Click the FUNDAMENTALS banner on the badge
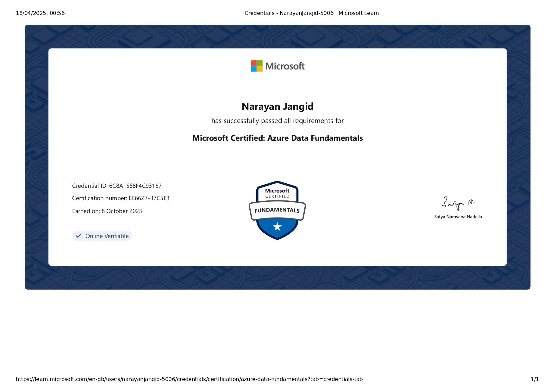This screenshot has width=555, height=392. 277,210
